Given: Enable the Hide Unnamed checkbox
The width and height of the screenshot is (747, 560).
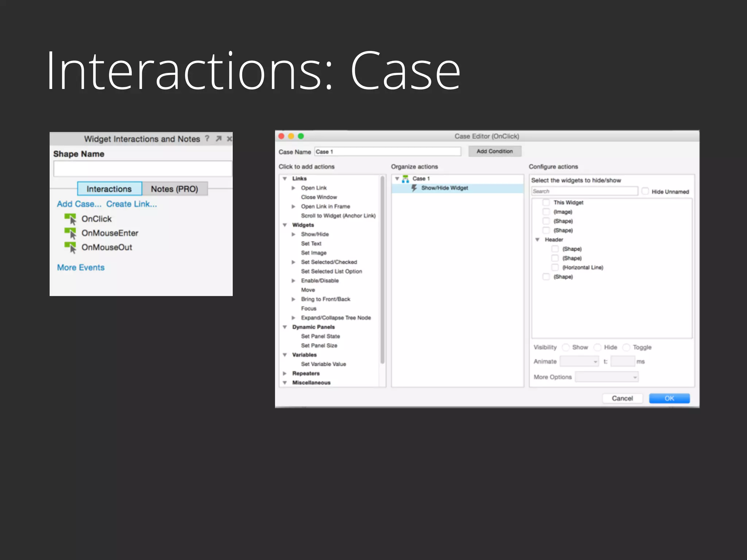Looking at the screenshot, I should [x=645, y=191].
